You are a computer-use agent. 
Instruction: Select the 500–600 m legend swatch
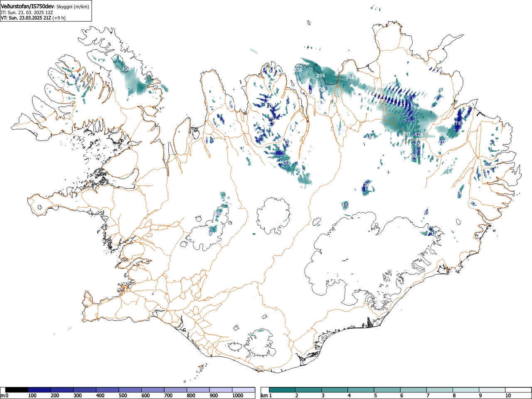click(130, 390)
